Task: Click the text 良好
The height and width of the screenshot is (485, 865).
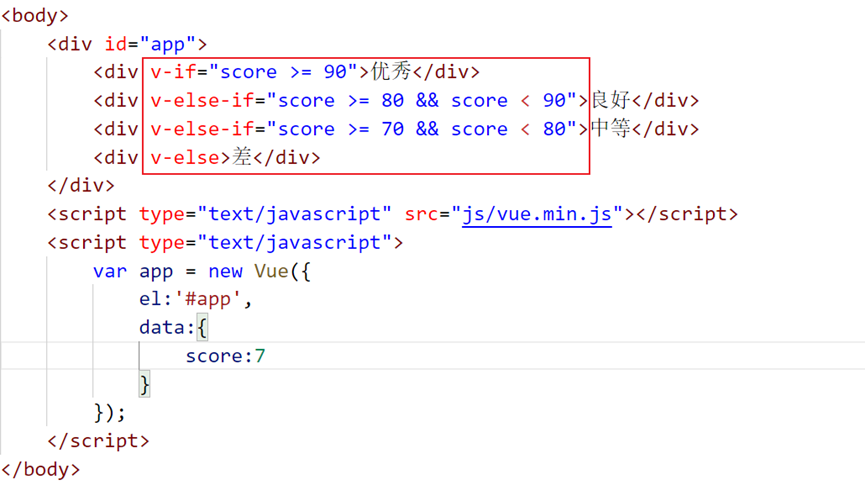Action: pyautogui.click(x=611, y=100)
